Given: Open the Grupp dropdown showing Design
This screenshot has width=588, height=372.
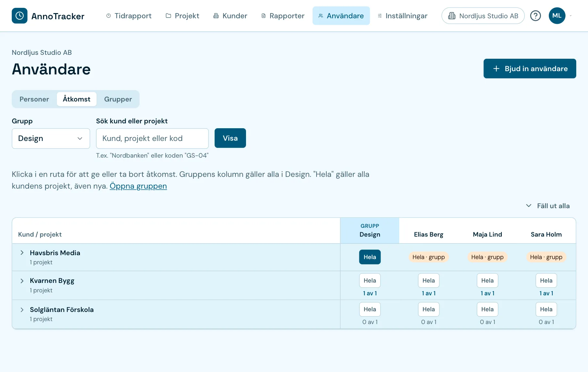Looking at the screenshot, I should tap(51, 138).
